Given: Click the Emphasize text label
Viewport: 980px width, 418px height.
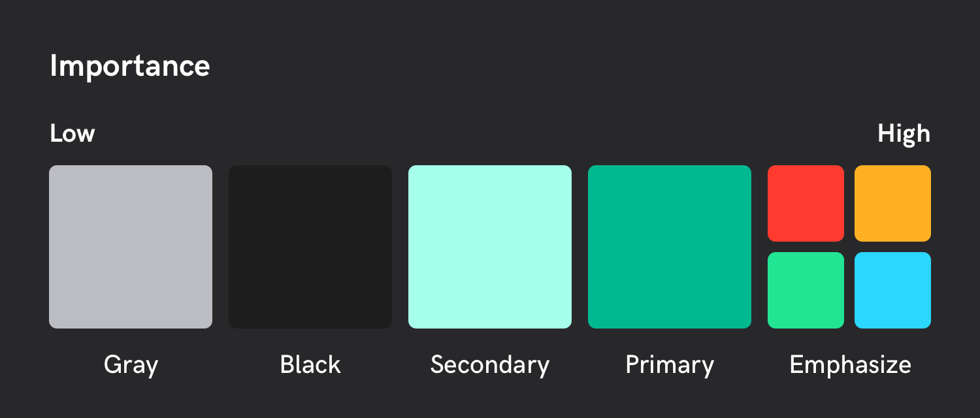Looking at the screenshot, I should (850, 364).
